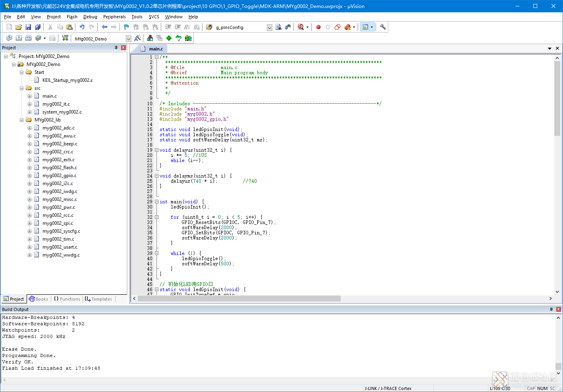Toggle auto-hide pin on the Project panel
The height and width of the screenshot is (392, 563).
coord(116,48)
